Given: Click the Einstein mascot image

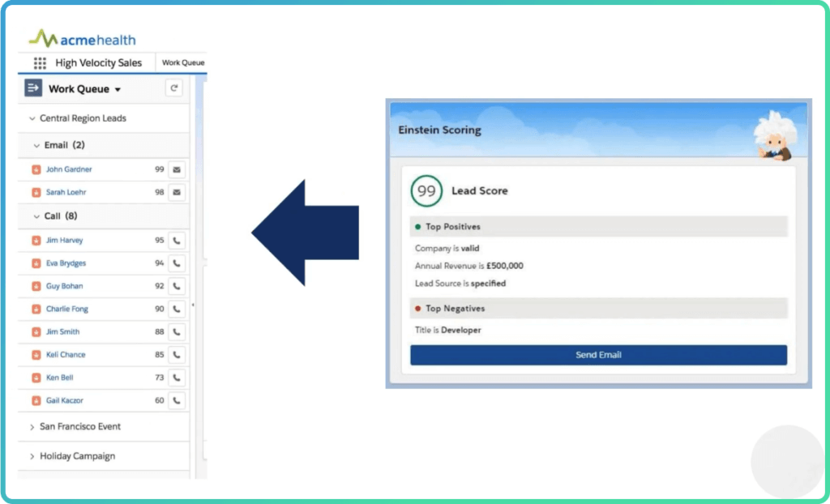Looking at the screenshot, I should (775, 135).
